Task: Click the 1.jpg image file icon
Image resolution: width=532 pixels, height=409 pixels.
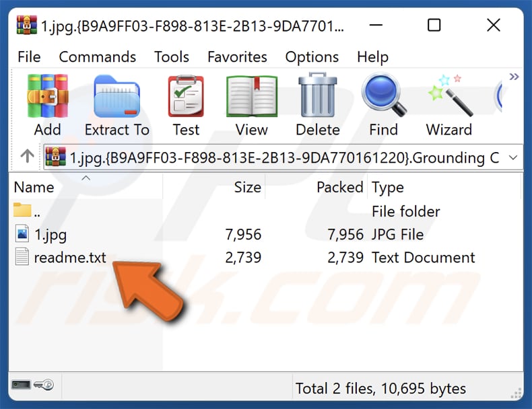Action: (x=22, y=233)
